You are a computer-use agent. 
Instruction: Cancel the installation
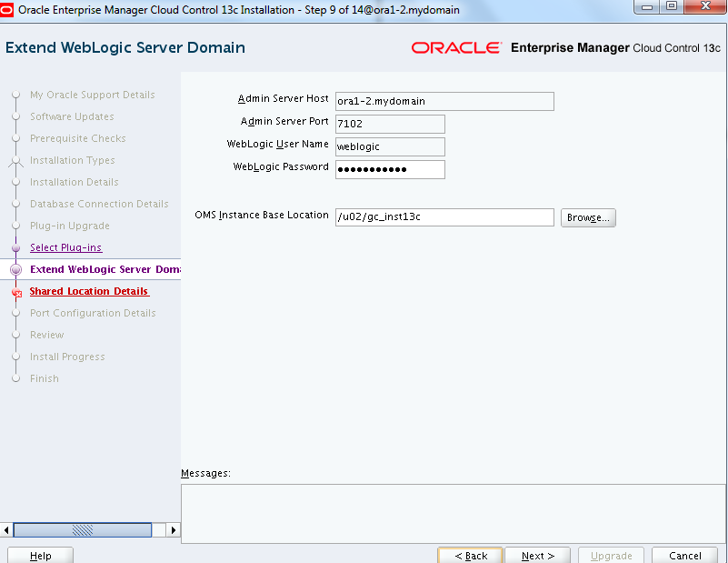click(x=684, y=556)
